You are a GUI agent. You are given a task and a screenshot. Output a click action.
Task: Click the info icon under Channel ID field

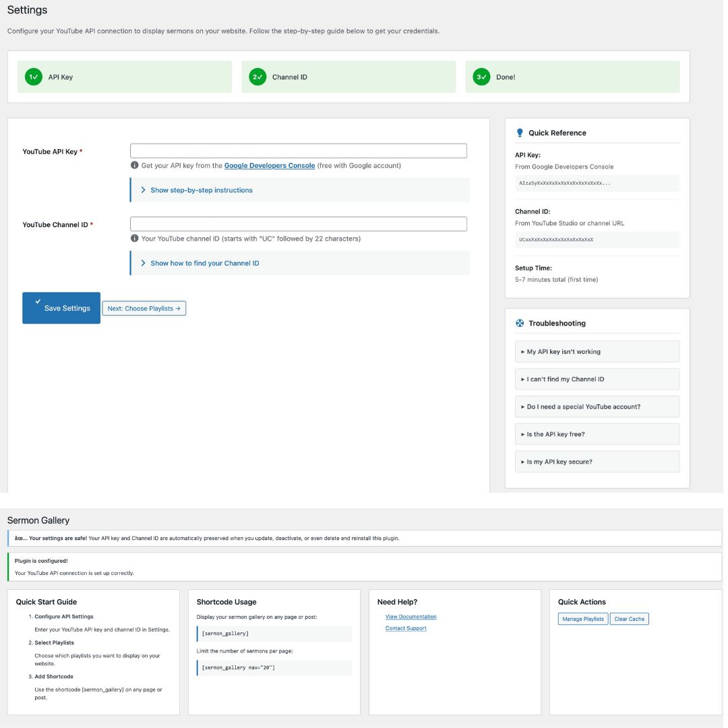[135, 239]
